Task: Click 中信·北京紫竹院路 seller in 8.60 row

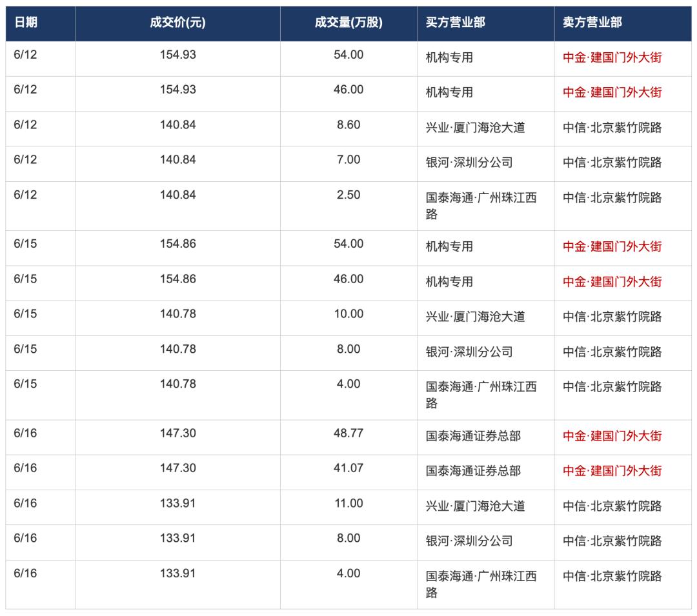Action: point(612,128)
